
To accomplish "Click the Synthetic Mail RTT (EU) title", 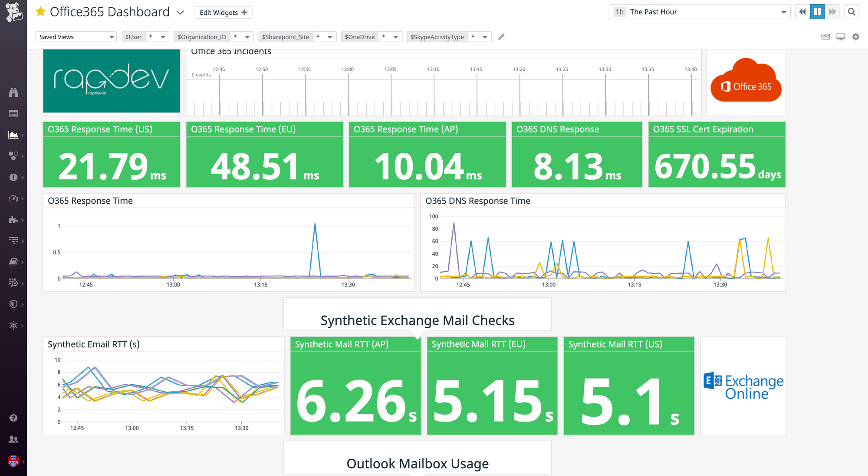I will [478, 344].
